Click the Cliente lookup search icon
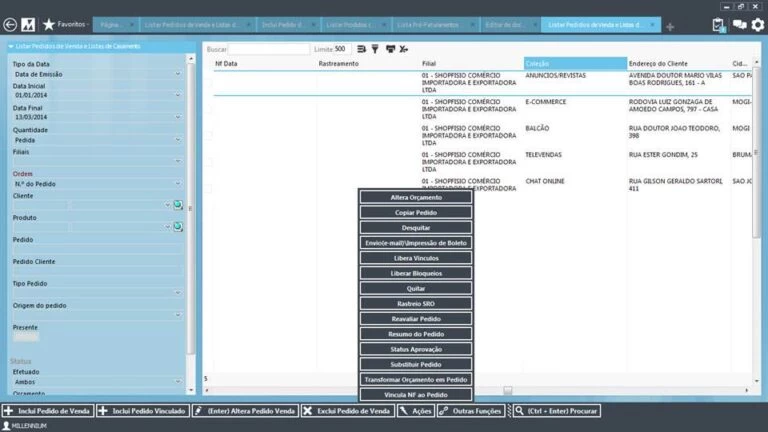Viewport: 768px width, 432px height. coord(178,204)
